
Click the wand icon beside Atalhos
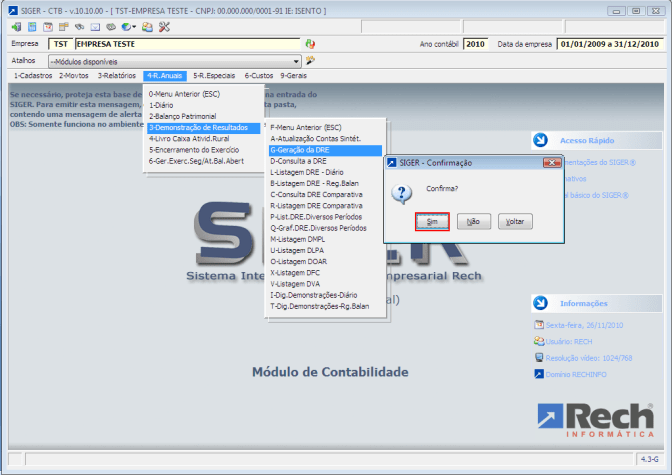tap(310, 60)
